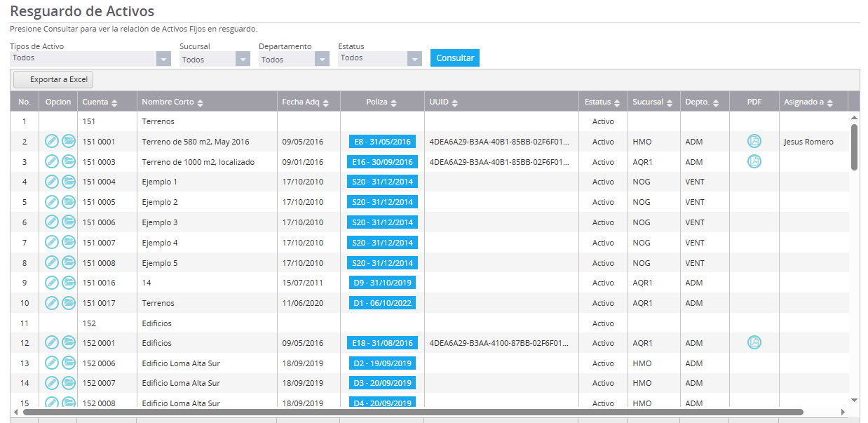This screenshot has width=868, height=423.
Task: Edit asset 151 0016 with pencil icon
Action: 52,283
